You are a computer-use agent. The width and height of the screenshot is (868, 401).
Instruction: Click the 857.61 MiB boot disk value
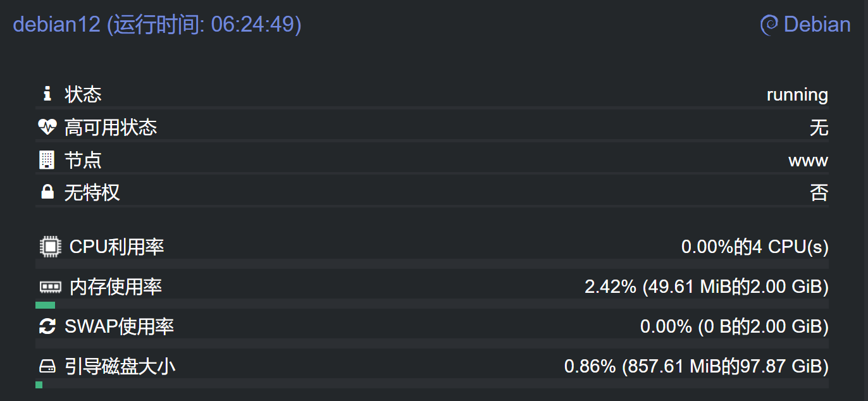(696, 366)
